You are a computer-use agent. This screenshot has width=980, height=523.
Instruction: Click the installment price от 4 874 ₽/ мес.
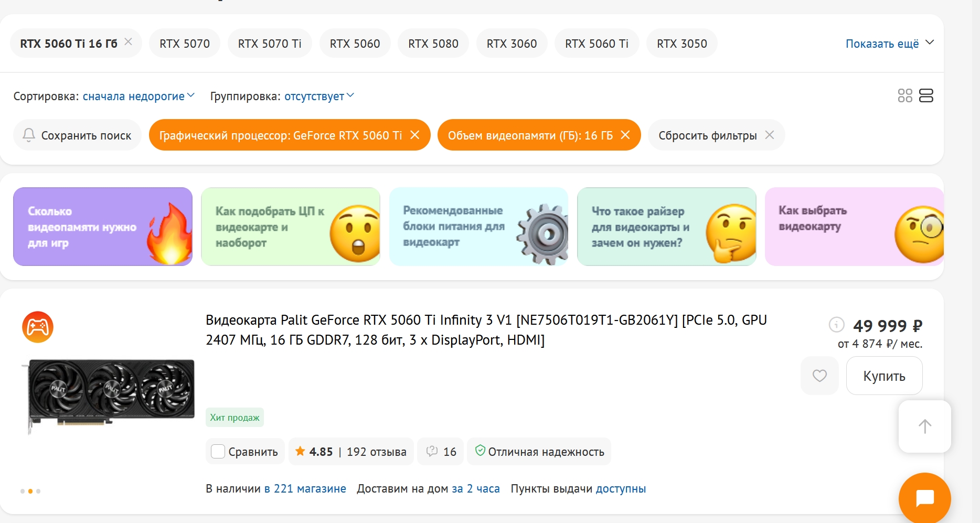[880, 344]
